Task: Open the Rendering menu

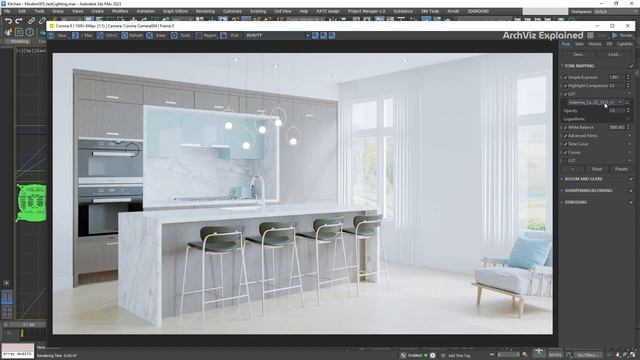Action: pyautogui.click(x=205, y=11)
